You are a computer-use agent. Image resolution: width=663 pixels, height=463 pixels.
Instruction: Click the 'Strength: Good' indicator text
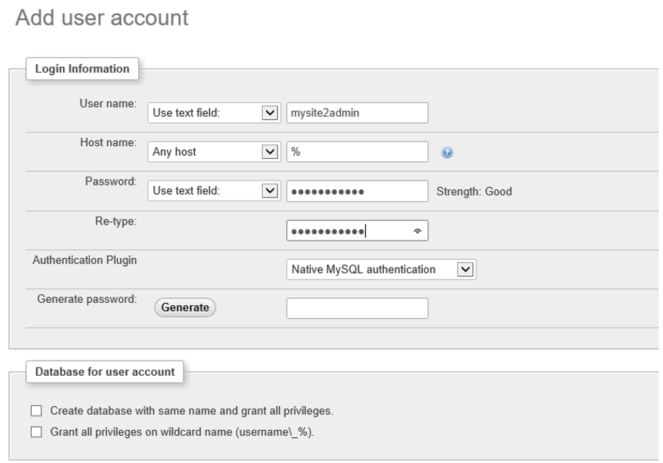[x=474, y=191]
